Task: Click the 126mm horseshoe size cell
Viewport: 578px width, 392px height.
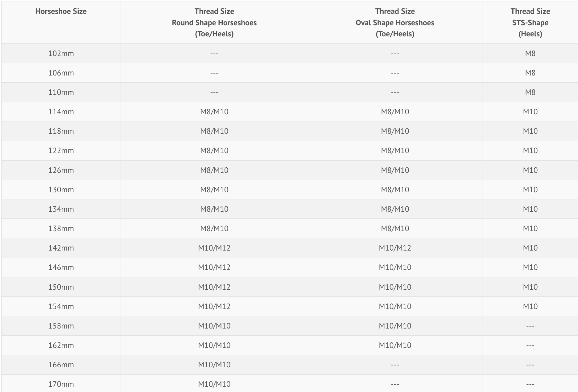Action: point(61,170)
